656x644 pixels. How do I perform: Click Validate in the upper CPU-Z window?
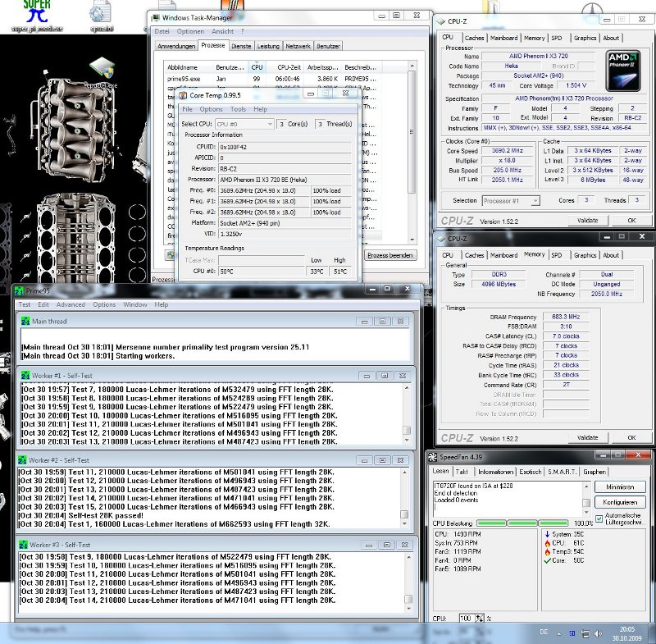pyautogui.click(x=587, y=221)
